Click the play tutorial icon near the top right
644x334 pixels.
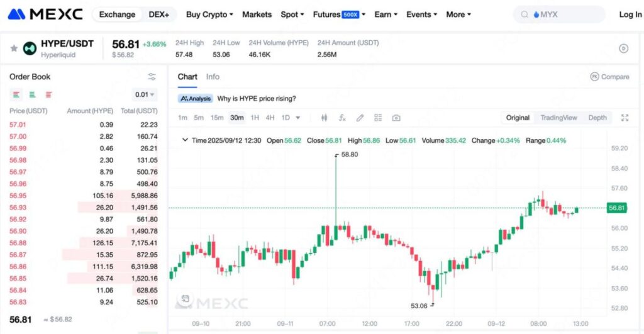coord(624,48)
